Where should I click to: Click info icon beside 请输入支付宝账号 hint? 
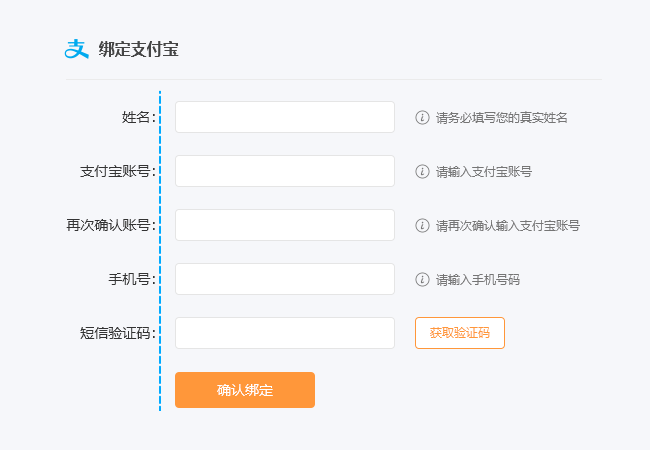coord(422,171)
